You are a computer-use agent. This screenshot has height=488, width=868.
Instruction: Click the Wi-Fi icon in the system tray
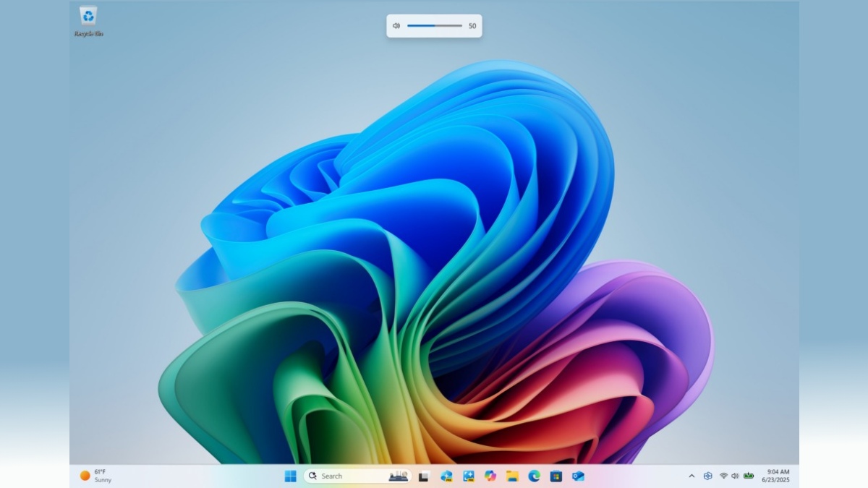click(723, 476)
